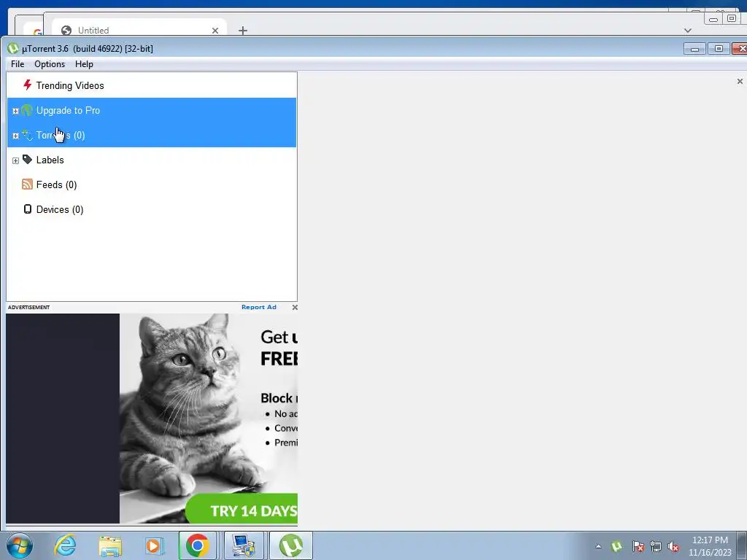Click the Devices phone icon
747x560 pixels.
tap(28, 209)
